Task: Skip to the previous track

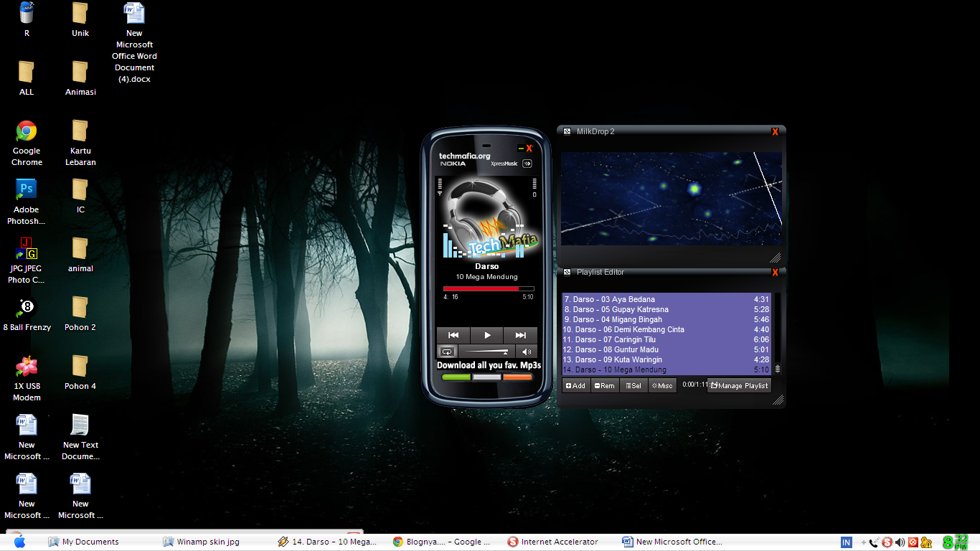Action: pos(453,335)
